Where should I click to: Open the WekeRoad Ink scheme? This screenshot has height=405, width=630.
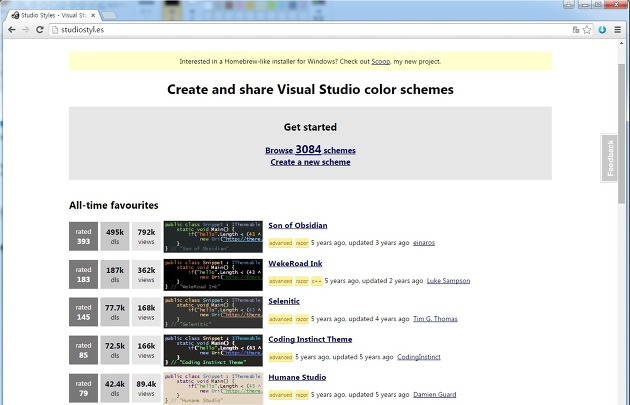point(295,264)
